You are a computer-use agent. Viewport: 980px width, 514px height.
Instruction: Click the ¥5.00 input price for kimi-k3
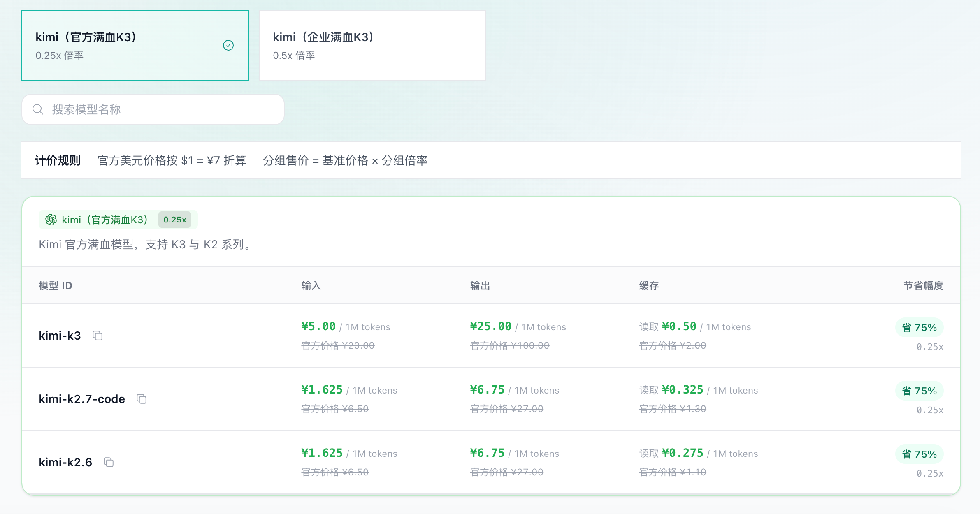coord(318,326)
